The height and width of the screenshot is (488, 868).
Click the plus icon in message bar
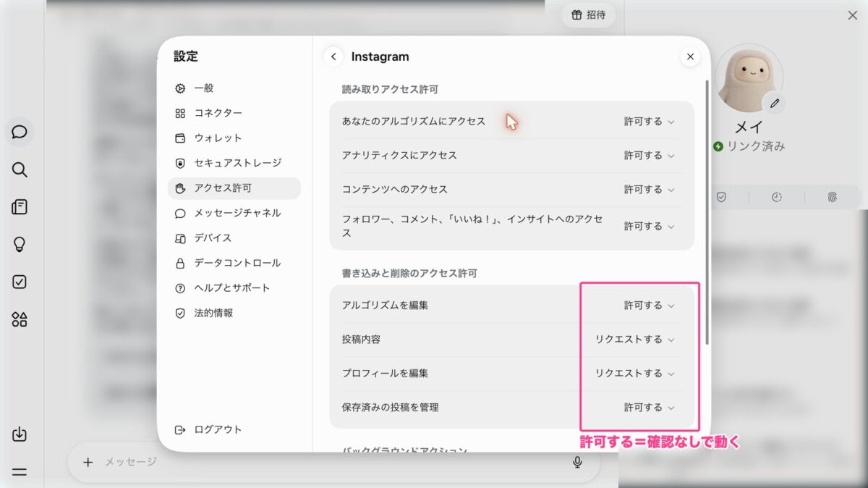88,462
